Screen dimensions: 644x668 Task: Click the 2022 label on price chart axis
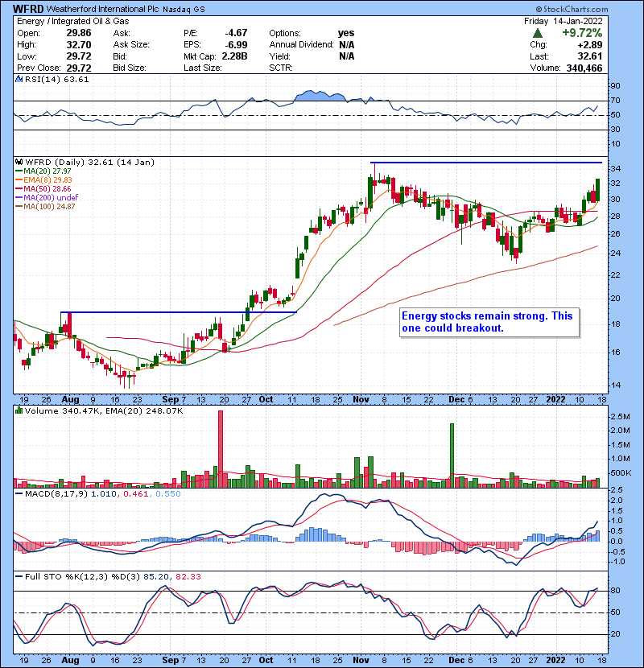[555, 400]
